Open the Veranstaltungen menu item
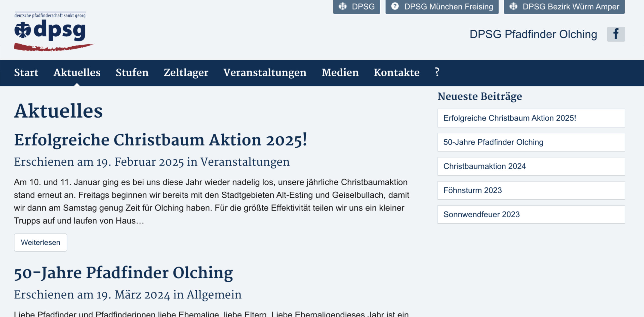644x317 pixels. point(265,73)
